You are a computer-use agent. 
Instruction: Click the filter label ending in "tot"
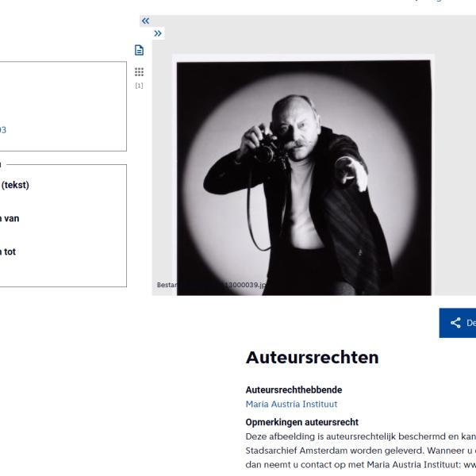[9, 251]
